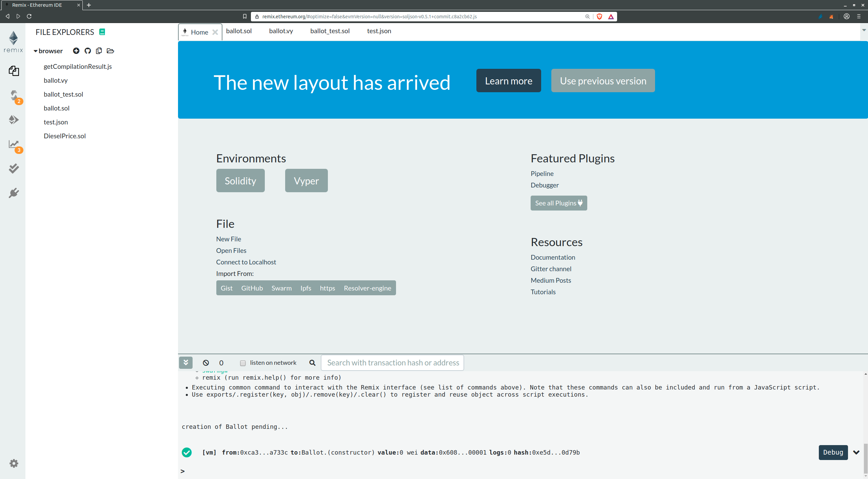Switch to the test.json tab
The width and height of the screenshot is (868, 479).
(379, 31)
